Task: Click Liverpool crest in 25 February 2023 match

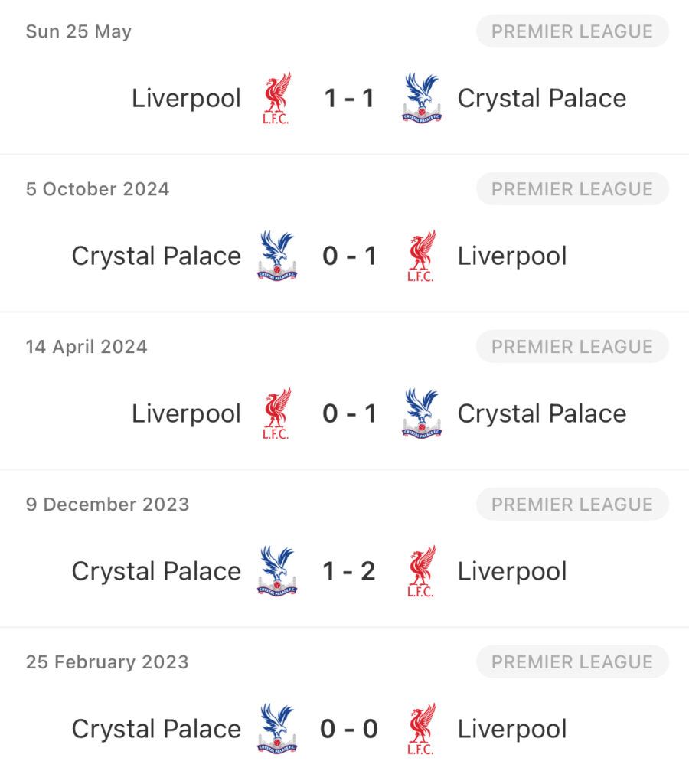Action: coord(421,729)
